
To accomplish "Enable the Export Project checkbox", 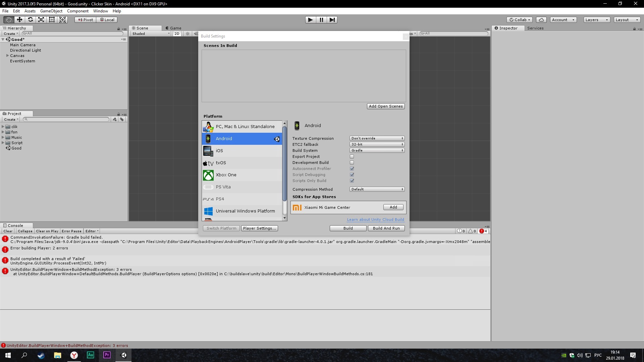I will tap(352, 157).
